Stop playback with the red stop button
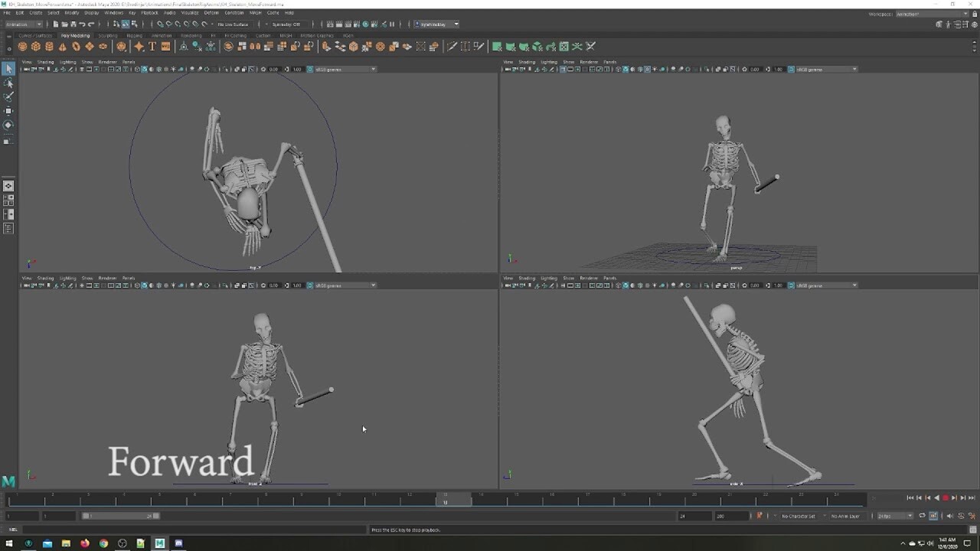Image resolution: width=980 pixels, height=551 pixels. pos(946,497)
